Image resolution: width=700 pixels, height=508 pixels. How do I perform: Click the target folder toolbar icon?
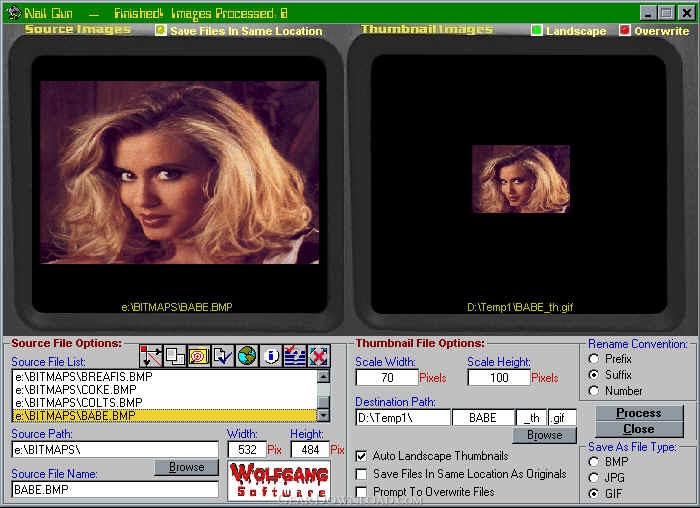tap(199, 356)
